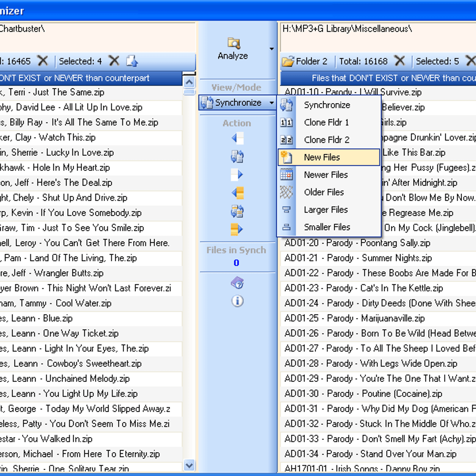Image resolution: width=476 pixels, height=476 pixels.
Task: Select Billy Ray - It's All The Same To Me.zip
Action: pos(91,122)
